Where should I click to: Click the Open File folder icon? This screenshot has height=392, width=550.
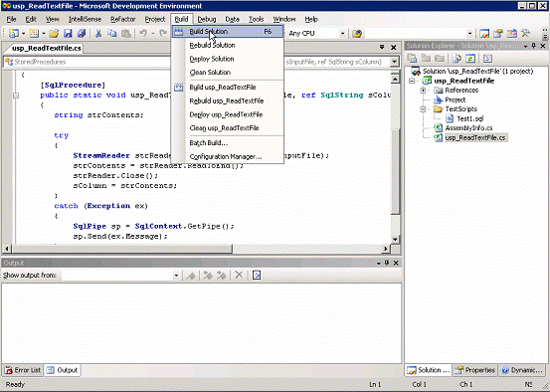tap(54, 34)
